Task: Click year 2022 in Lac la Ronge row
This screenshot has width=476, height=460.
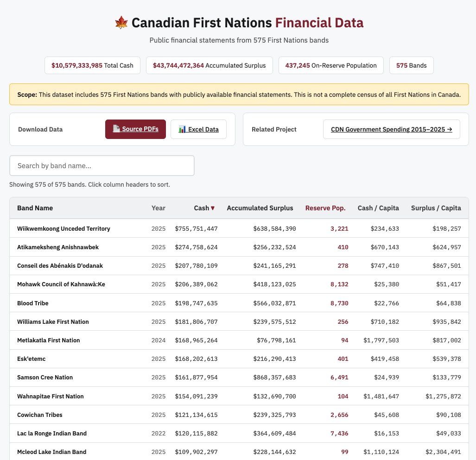Action: click(159, 433)
